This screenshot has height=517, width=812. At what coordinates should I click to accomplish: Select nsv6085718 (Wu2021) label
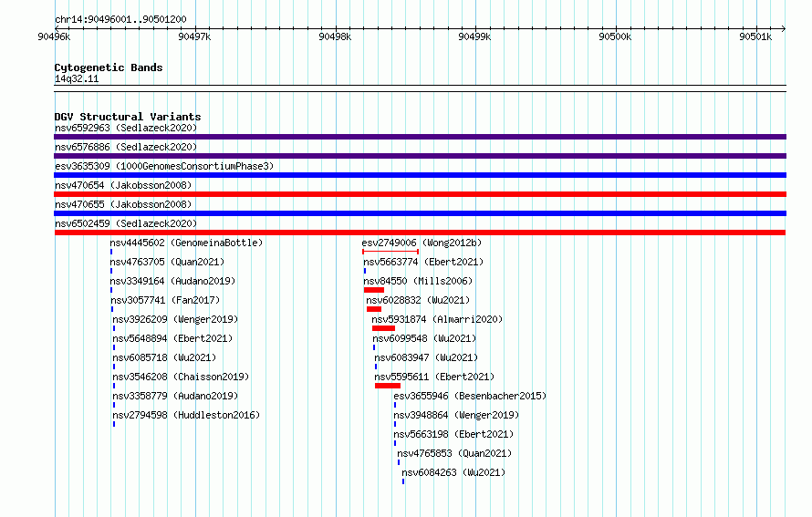pos(164,357)
